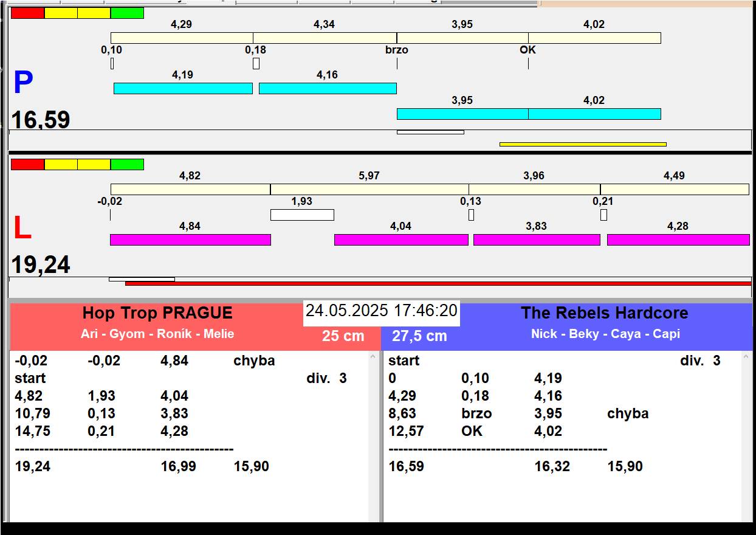Viewport: 756px width, 535px height.
Task: Click the roster 'Nick - Beky - Caya - Capi'
Action: point(605,334)
